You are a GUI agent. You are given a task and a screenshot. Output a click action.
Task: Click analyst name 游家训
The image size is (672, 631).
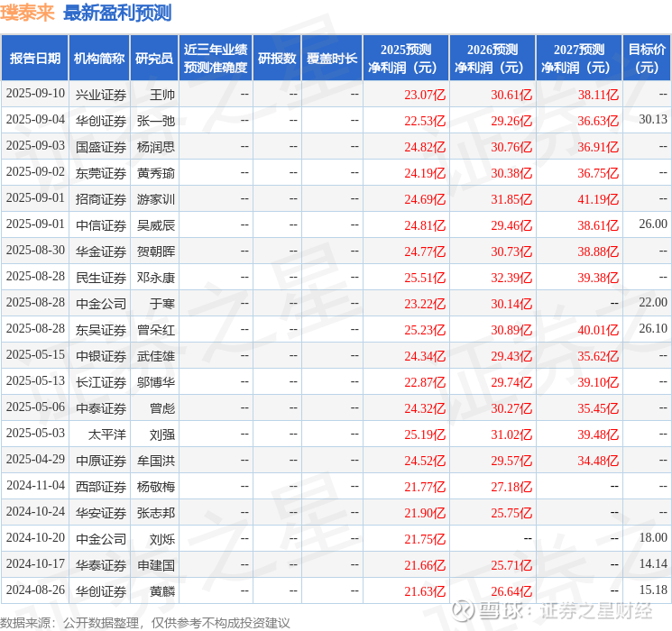tap(156, 199)
